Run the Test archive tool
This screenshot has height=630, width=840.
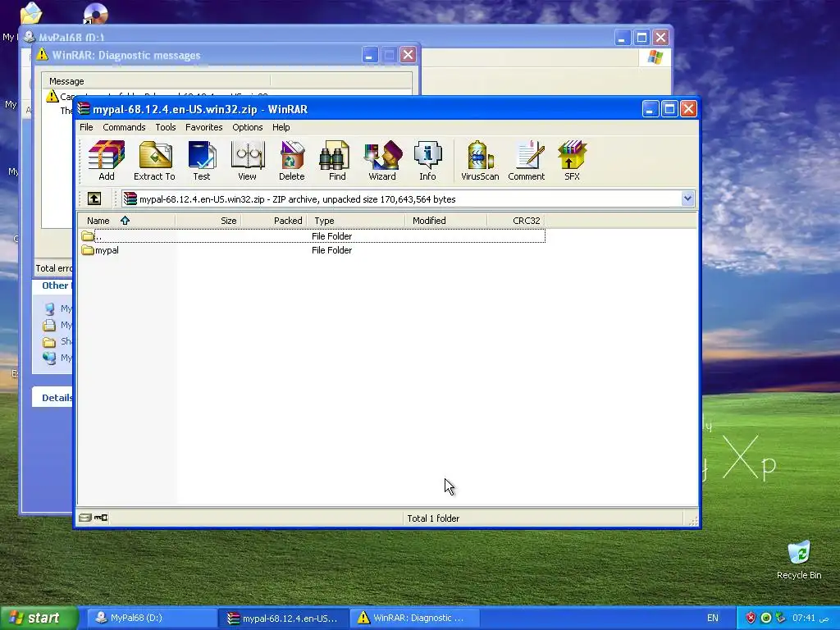(202, 160)
